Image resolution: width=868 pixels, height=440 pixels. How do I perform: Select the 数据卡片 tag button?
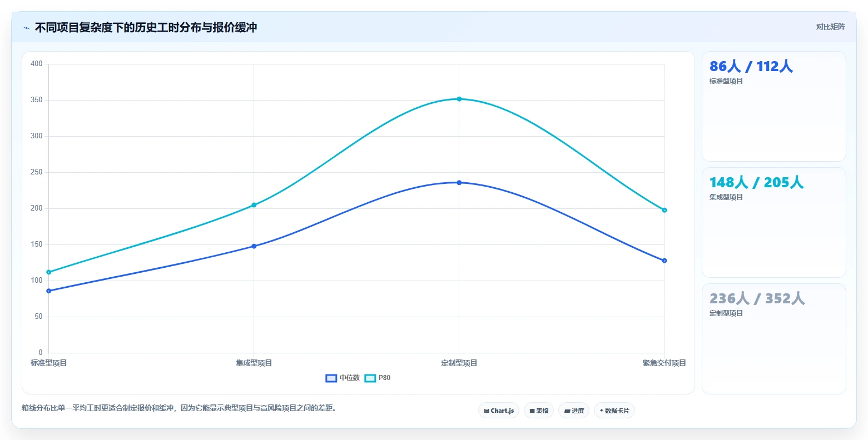click(614, 411)
